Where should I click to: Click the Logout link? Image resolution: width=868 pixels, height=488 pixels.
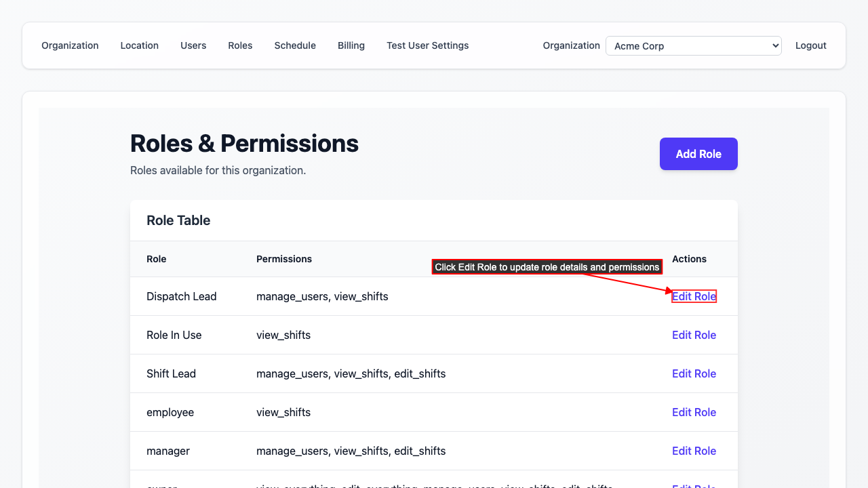click(x=810, y=45)
